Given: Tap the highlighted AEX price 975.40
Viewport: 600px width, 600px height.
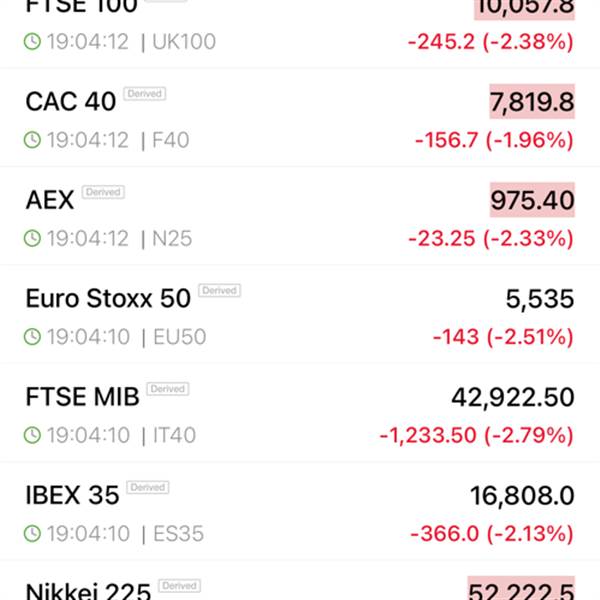Looking at the screenshot, I should [532, 200].
